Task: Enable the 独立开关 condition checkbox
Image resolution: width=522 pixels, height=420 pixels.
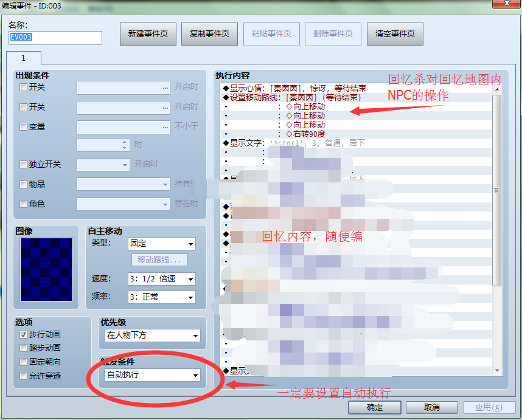Action: [x=23, y=164]
